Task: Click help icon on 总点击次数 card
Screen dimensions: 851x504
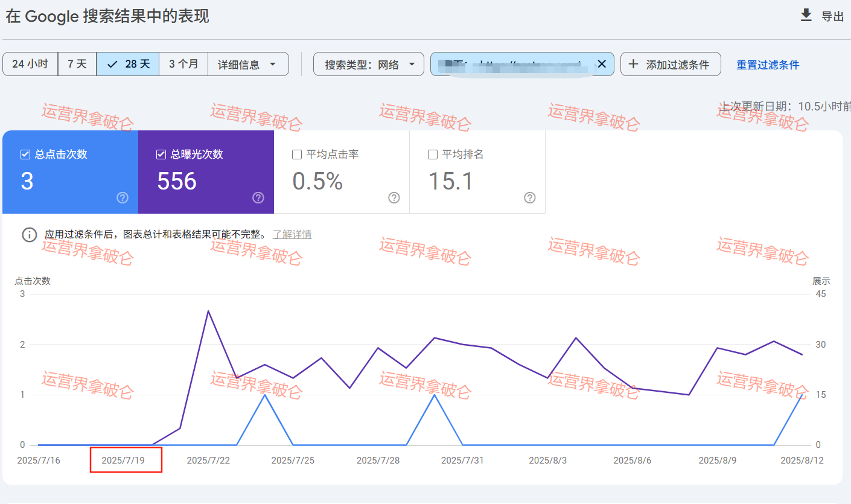Action: click(x=123, y=198)
